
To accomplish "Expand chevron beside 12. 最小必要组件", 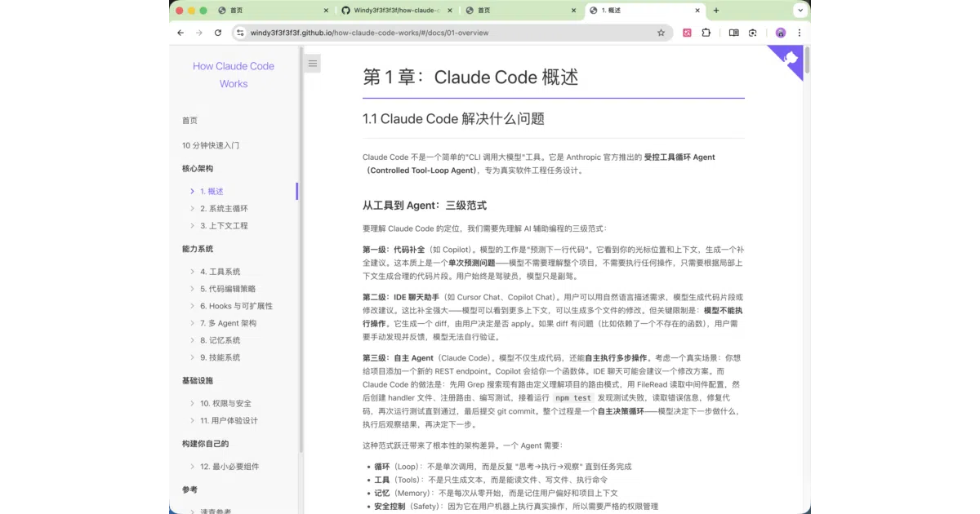I will pos(192,467).
